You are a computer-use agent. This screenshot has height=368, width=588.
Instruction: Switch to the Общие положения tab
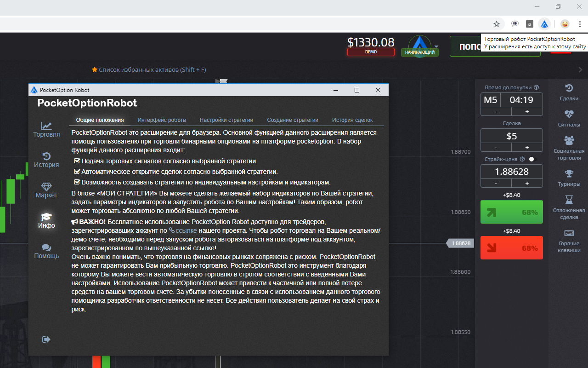click(100, 120)
